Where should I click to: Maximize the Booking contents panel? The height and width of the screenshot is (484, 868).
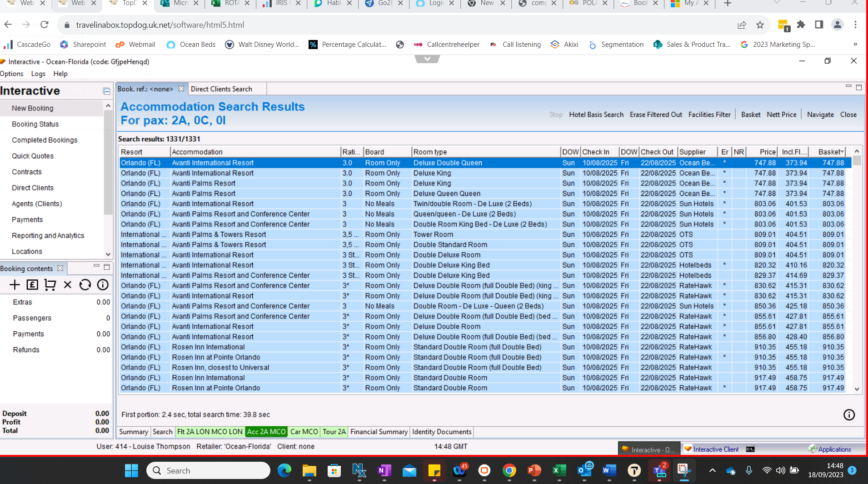pos(107,267)
